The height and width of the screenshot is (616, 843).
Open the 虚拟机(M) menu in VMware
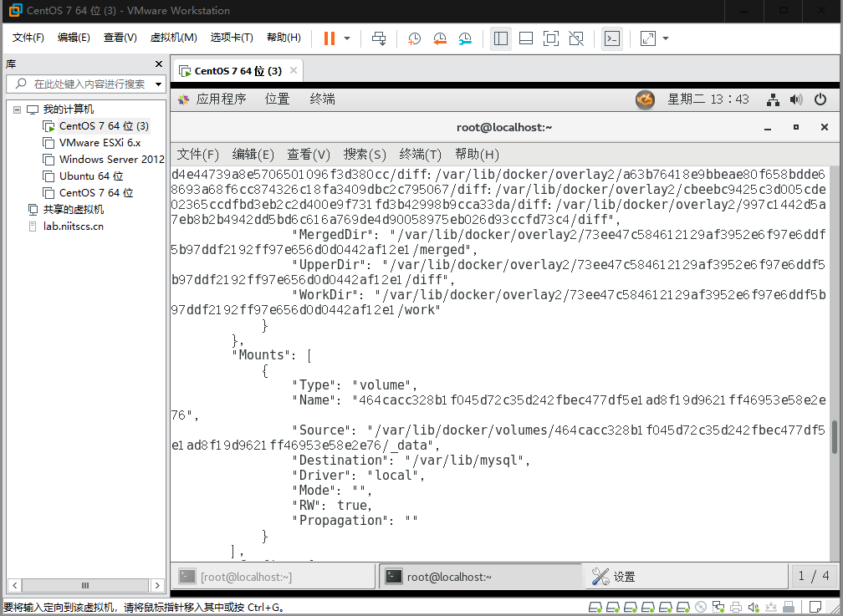(174, 38)
